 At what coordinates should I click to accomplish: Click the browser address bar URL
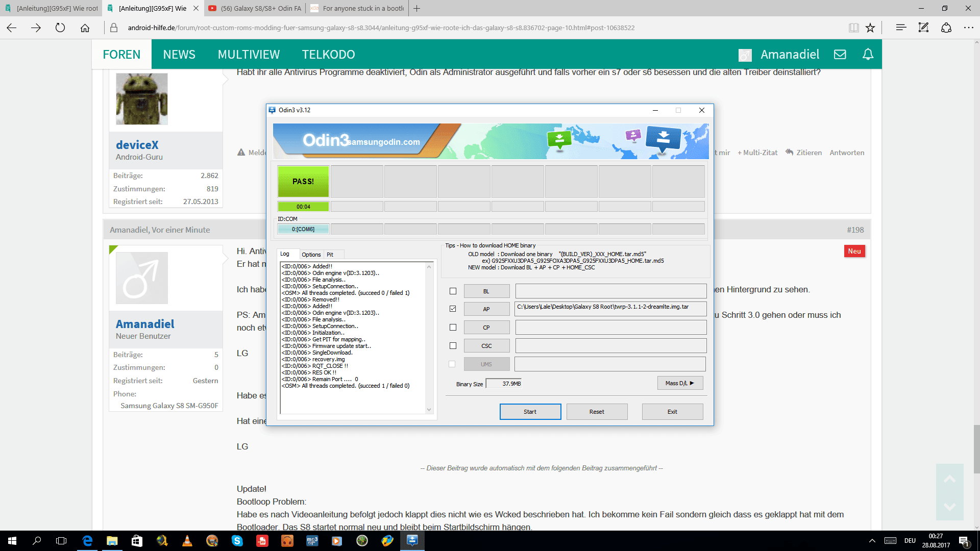pos(381,28)
